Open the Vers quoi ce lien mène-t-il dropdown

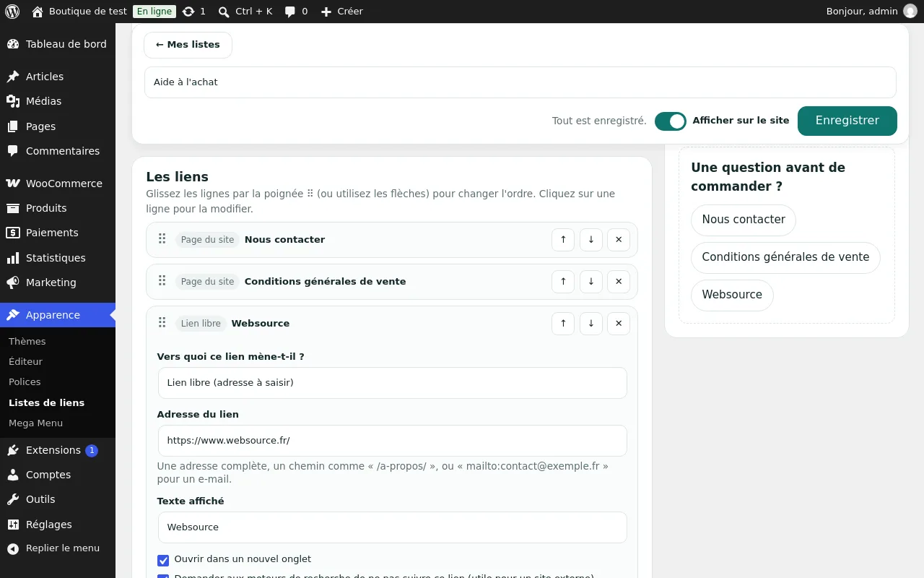[x=392, y=383]
